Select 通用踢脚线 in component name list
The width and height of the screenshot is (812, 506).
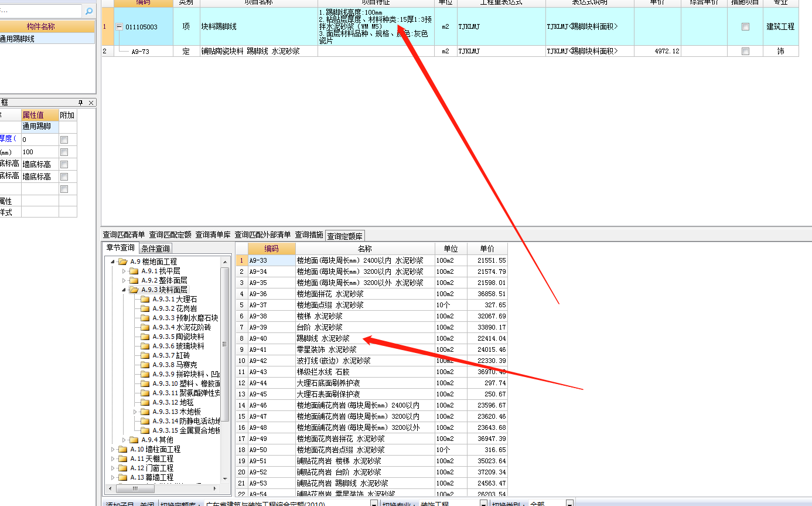(x=47, y=39)
